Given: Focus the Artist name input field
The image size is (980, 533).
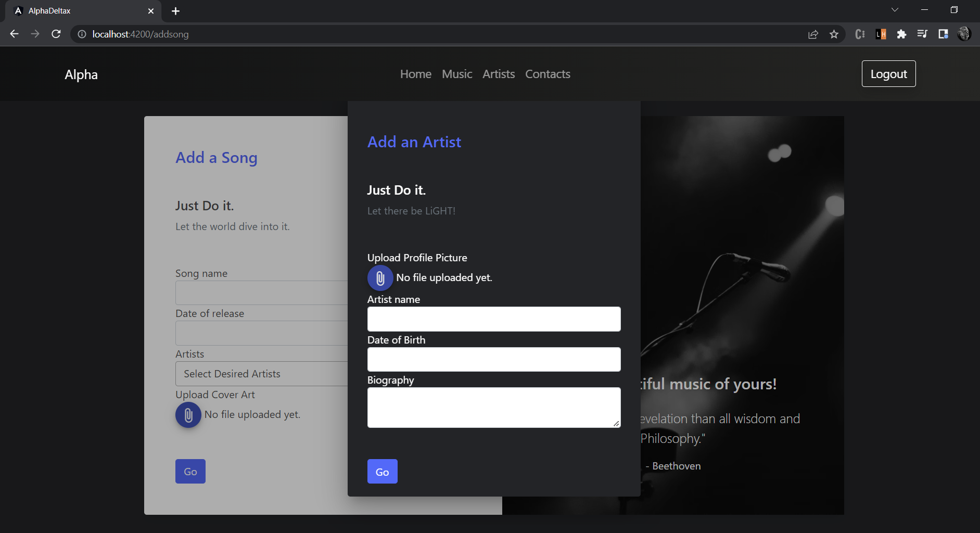Looking at the screenshot, I should point(494,319).
